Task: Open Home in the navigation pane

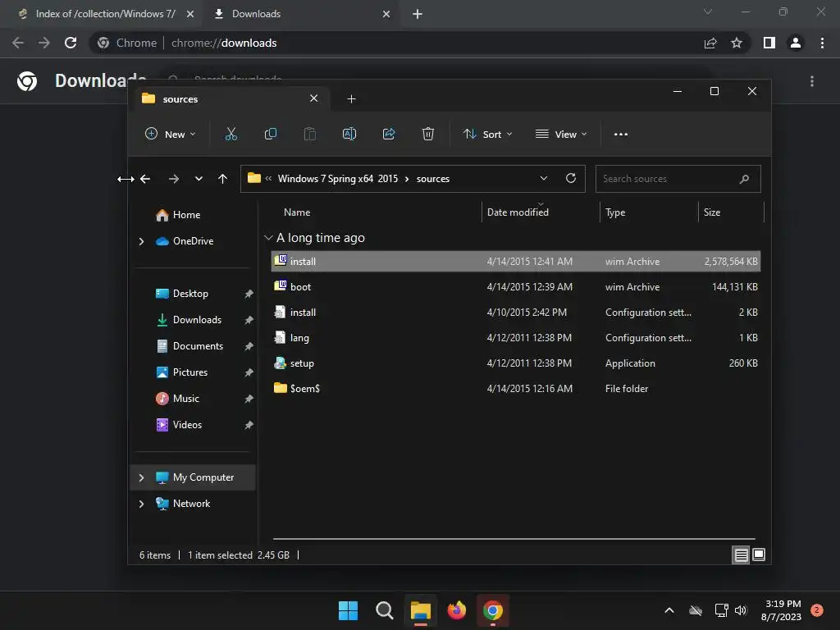Action: tap(178, 215)
